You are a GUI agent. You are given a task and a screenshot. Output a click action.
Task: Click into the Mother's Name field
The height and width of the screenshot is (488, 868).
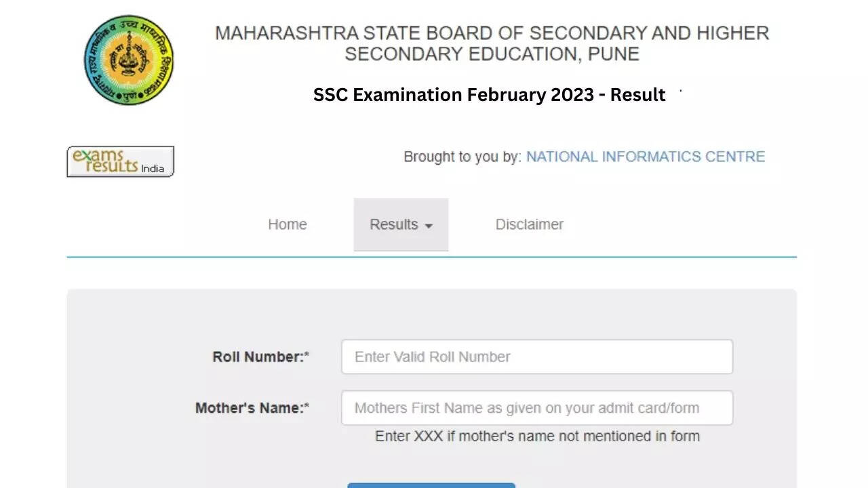[536, 408]
